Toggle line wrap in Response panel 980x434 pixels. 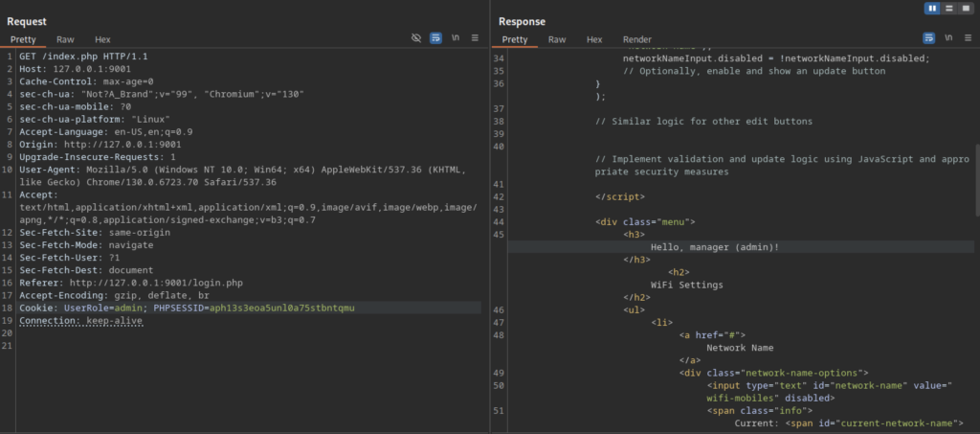928,38
